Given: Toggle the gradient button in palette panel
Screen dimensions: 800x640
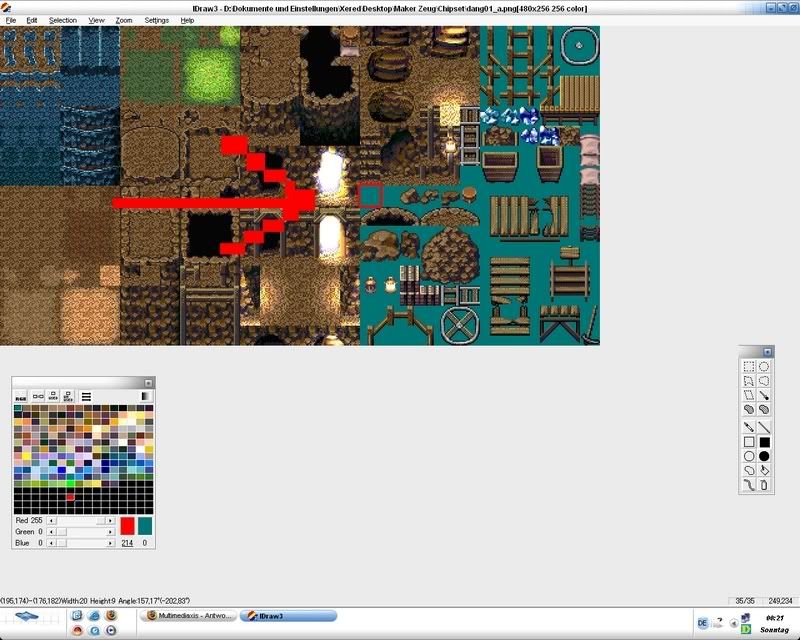Looking at the screenshot, I should coord(146,397).
